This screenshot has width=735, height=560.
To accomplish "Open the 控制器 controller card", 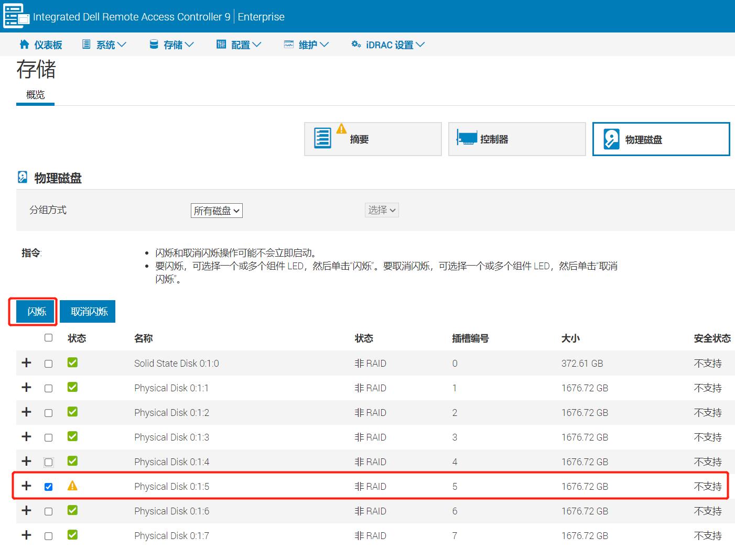I will coord(517,139).
